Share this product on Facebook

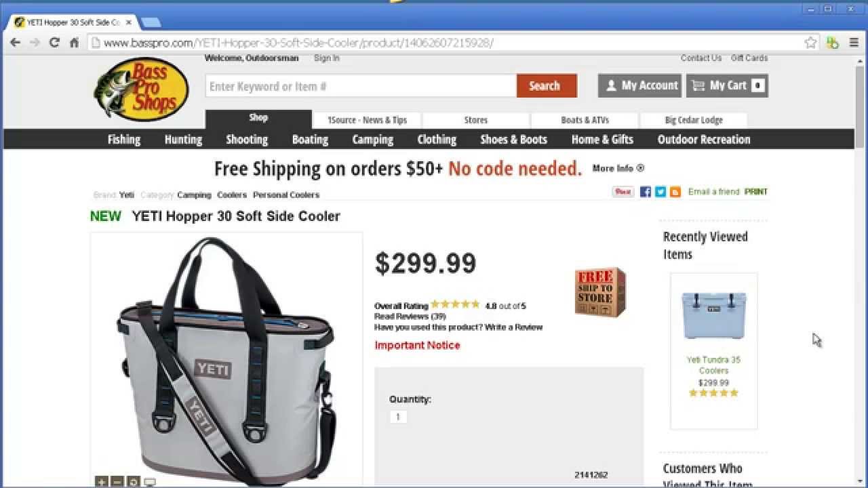coord(646,192)
